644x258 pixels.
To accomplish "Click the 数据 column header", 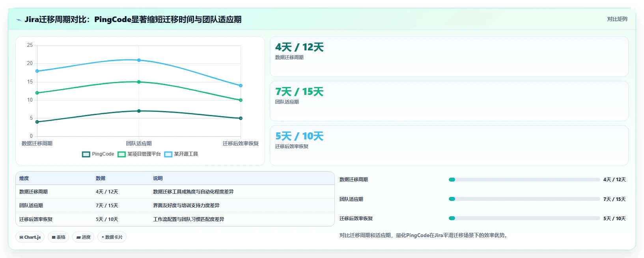I will pyautogui.click(x=101, y=178).
